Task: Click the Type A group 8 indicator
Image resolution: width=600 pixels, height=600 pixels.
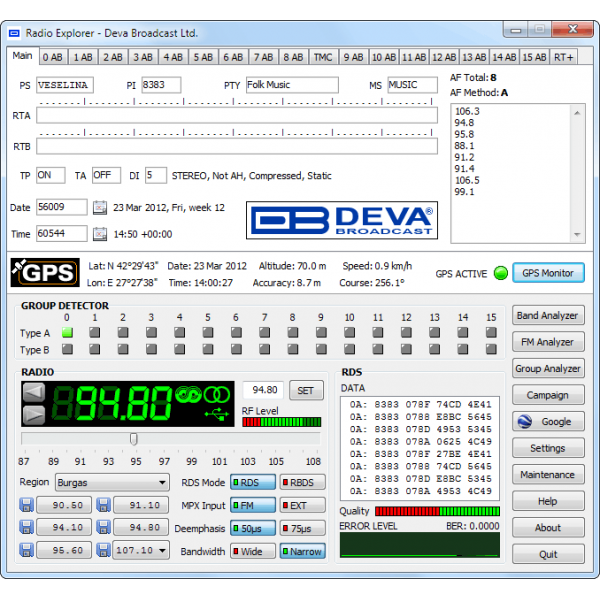Action: pos(293,332)
